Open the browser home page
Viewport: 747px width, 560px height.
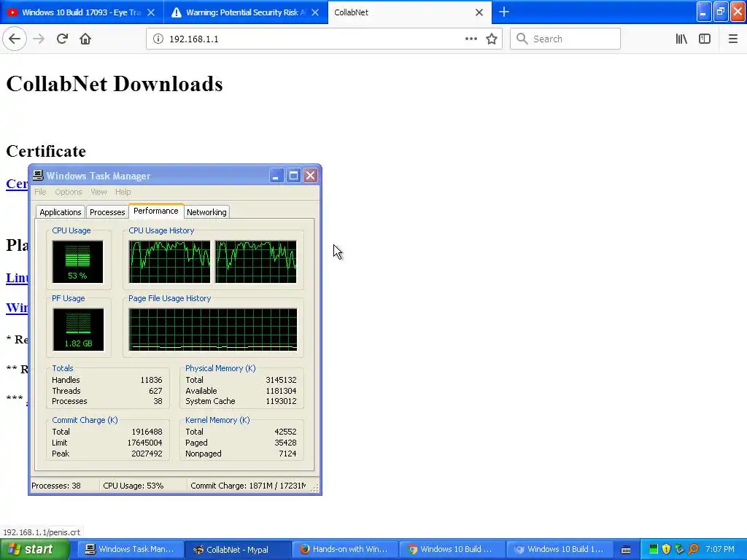click(85, 39)
